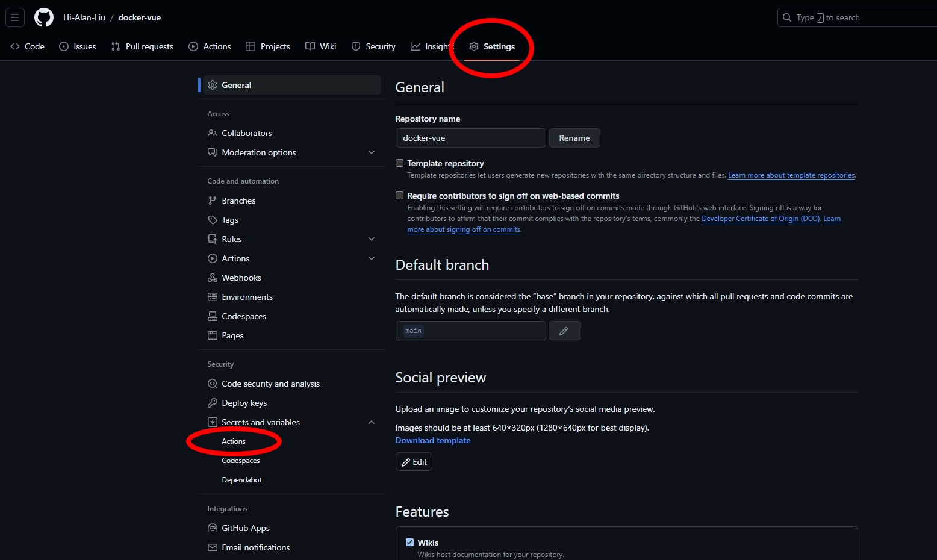Click the search magnifier icon

coord(787,17)
